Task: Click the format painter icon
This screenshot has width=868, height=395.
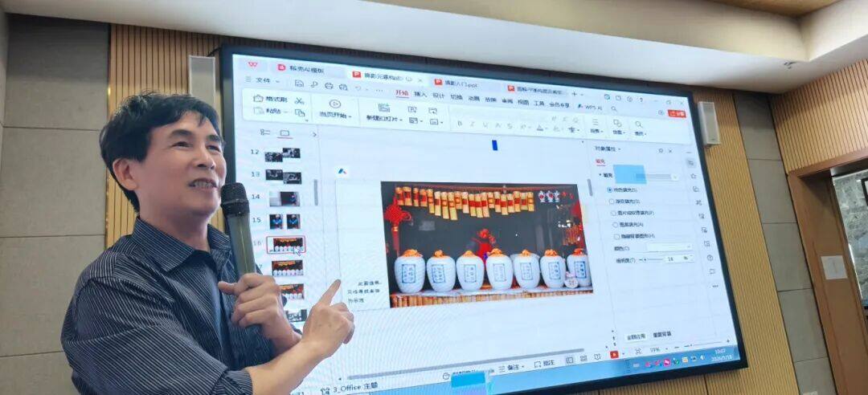Action: pyautogui.click(x=258, y=99)
